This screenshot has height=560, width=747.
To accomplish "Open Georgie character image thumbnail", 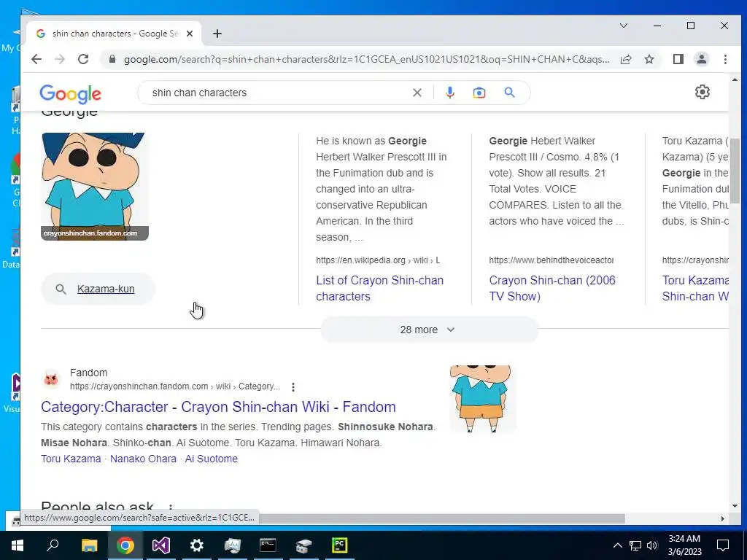I will [95, 186].
